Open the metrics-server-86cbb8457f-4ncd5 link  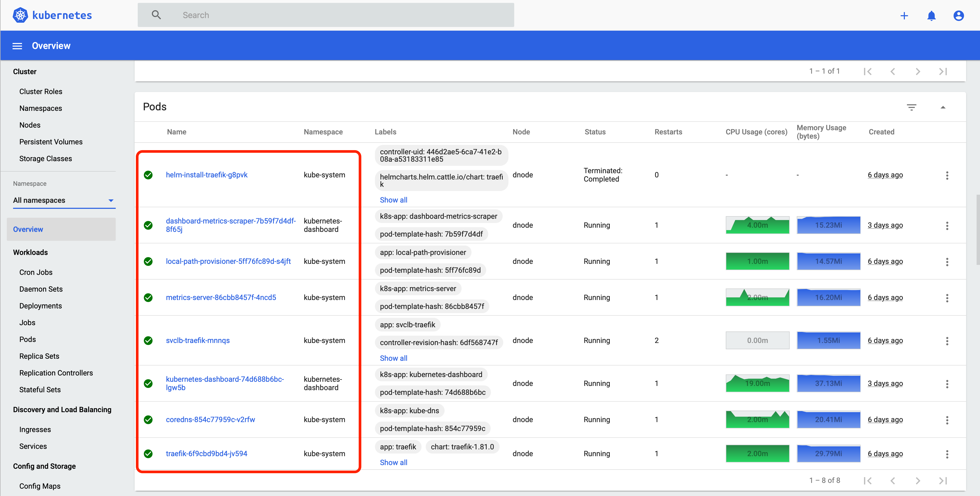(x=221, y=297)
